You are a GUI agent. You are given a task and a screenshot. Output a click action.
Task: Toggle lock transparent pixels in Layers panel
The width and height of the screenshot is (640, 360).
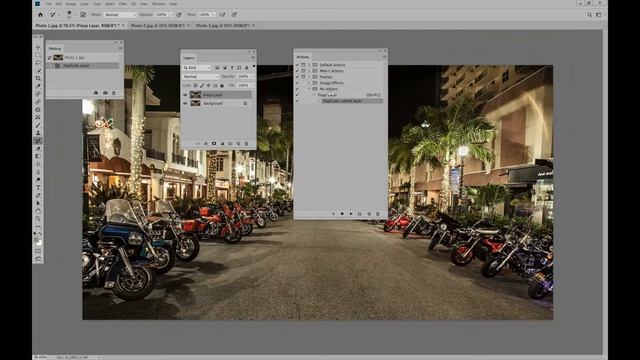click(196, 85)
